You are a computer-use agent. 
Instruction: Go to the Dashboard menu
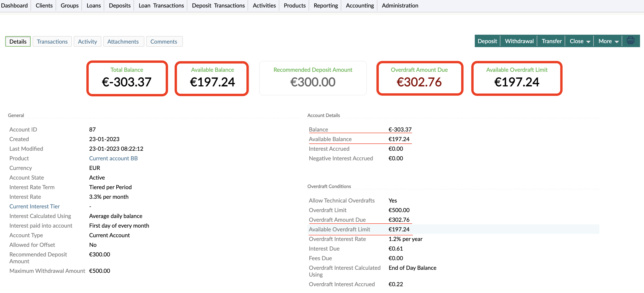14,5
